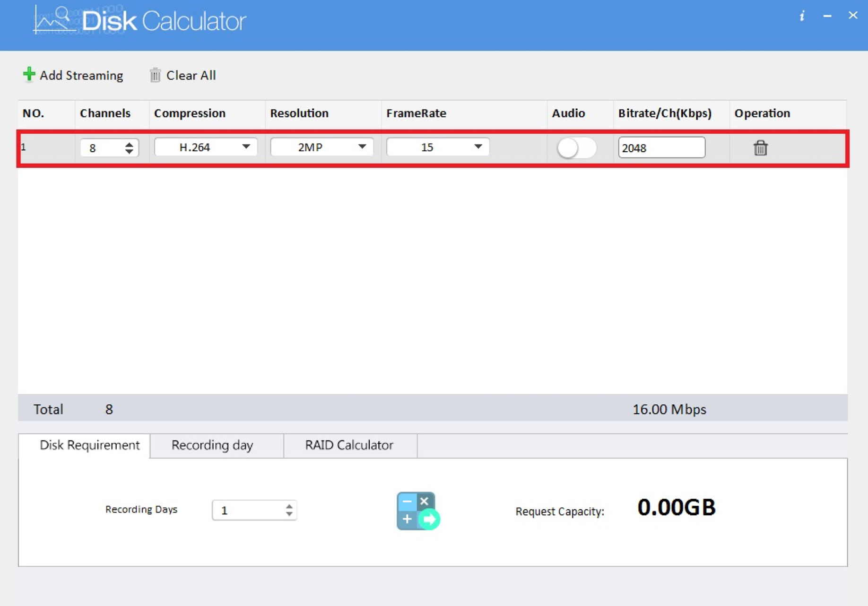Enable the Audio toggle for stream 1

pyautogui.click(x=575, y=148)
